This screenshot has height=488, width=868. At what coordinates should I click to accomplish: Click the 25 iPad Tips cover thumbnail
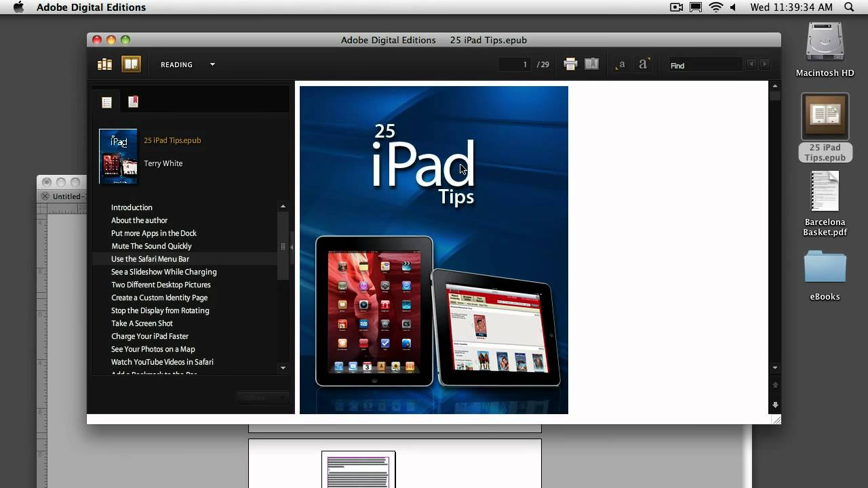pos(118,157)
